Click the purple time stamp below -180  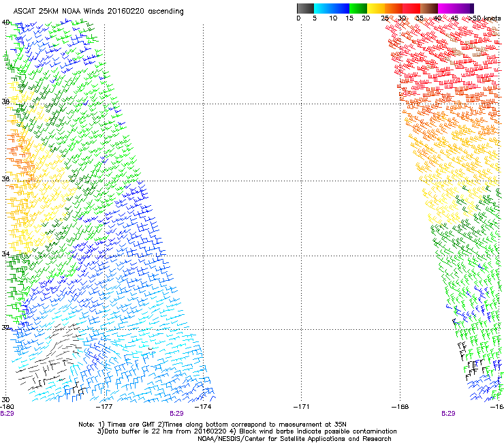point(7,414)
